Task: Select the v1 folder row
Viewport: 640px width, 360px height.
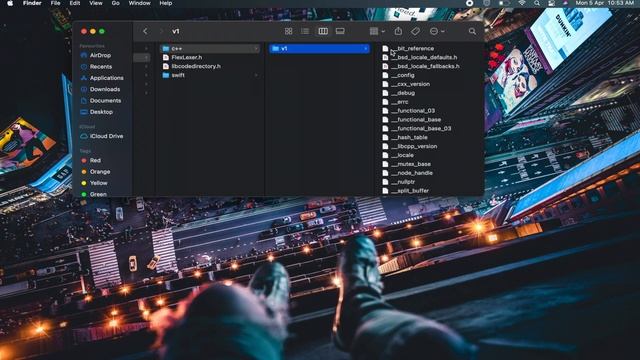Action: click(320, 49)
